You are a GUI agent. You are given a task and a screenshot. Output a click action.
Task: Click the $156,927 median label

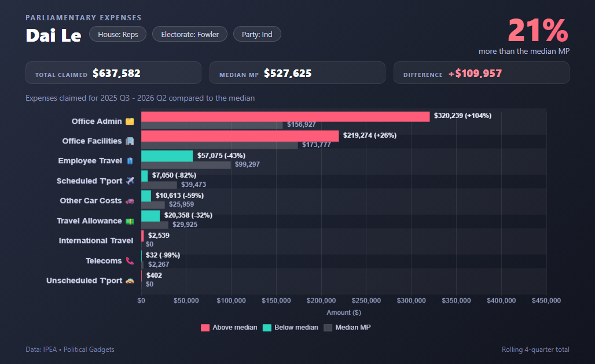(302, 124)
